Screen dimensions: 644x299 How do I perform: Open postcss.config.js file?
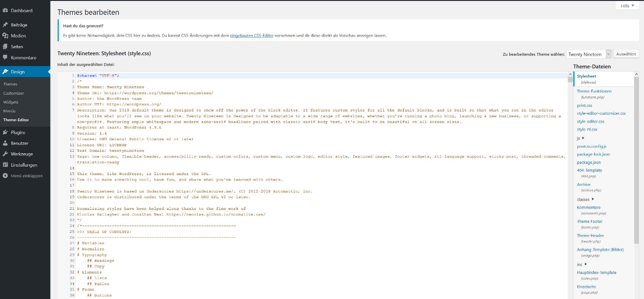pos(591,146)
